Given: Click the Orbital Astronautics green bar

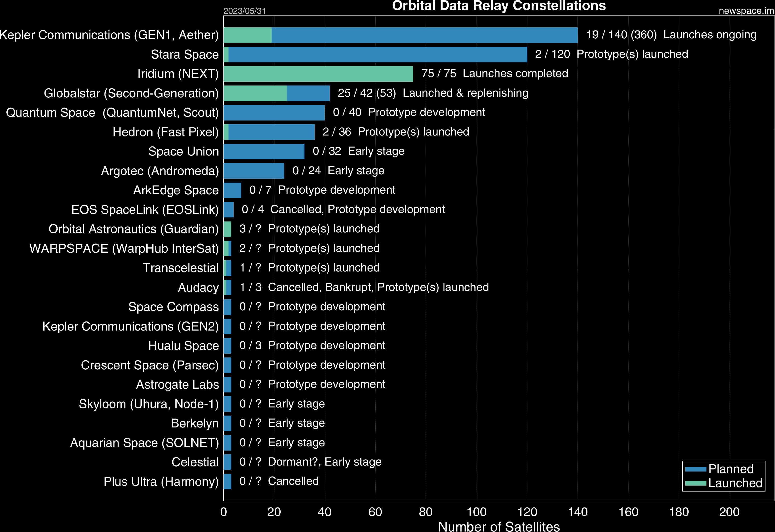Looking at the screenshot, I should [228, 229].
